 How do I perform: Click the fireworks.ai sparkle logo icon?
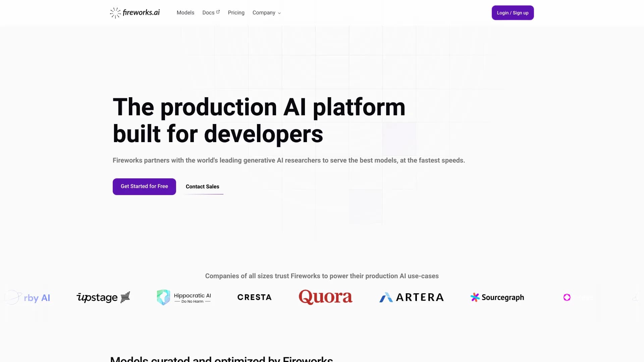(x=115, y=13)
